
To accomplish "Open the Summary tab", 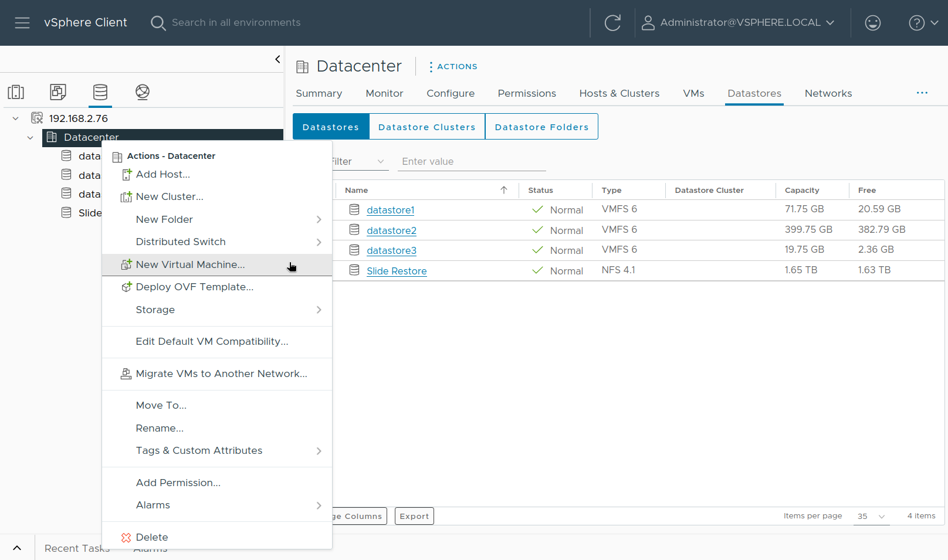I will click(x=319, y=93).
